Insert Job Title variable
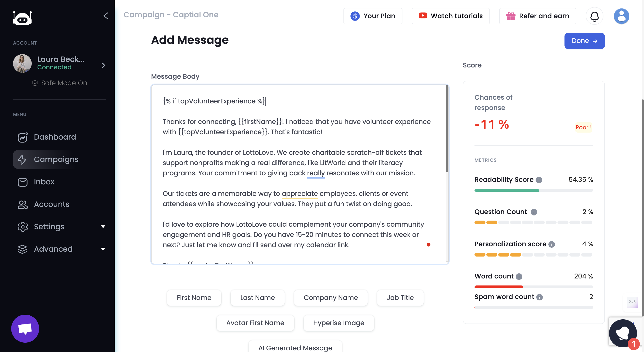Screen dimensions: 644x352 click(400, 298)
